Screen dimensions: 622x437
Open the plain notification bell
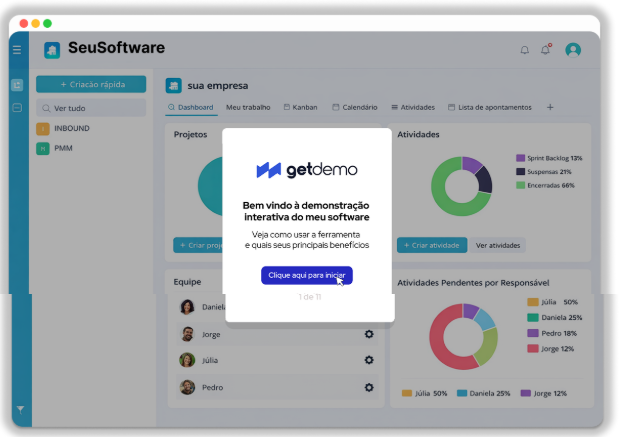(x=524, y=50)
